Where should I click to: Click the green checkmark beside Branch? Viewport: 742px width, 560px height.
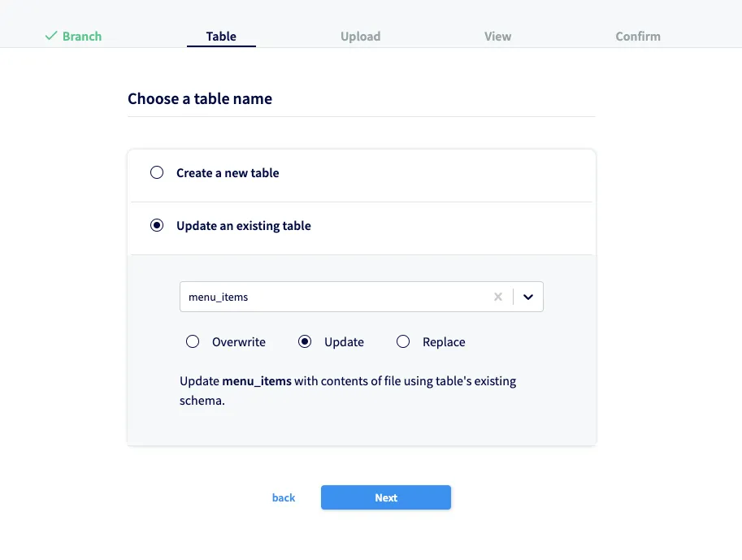point(51,36)
